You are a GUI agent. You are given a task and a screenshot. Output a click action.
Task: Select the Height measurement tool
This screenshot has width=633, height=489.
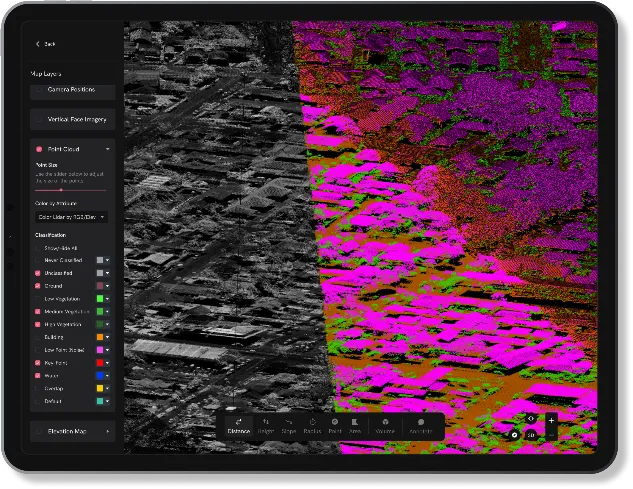click(x=266, y=425)
